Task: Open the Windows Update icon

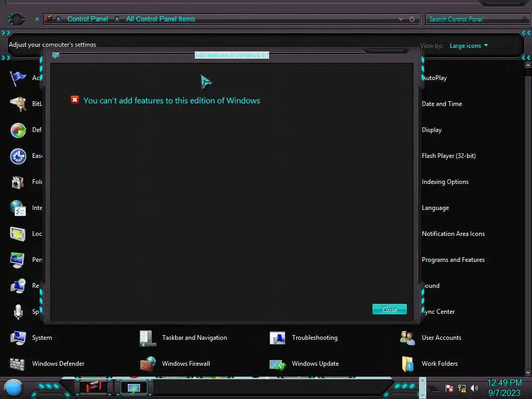Action: tap(277, 364)
